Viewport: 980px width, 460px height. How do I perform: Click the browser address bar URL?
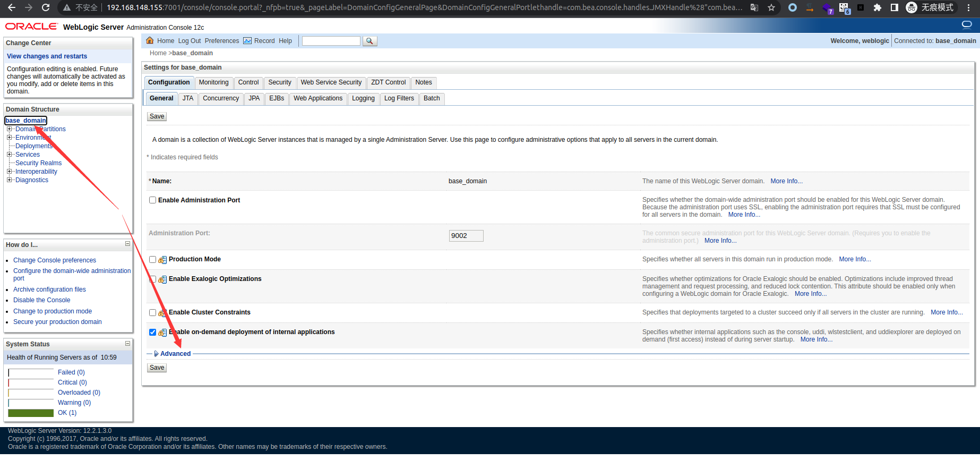424,7
